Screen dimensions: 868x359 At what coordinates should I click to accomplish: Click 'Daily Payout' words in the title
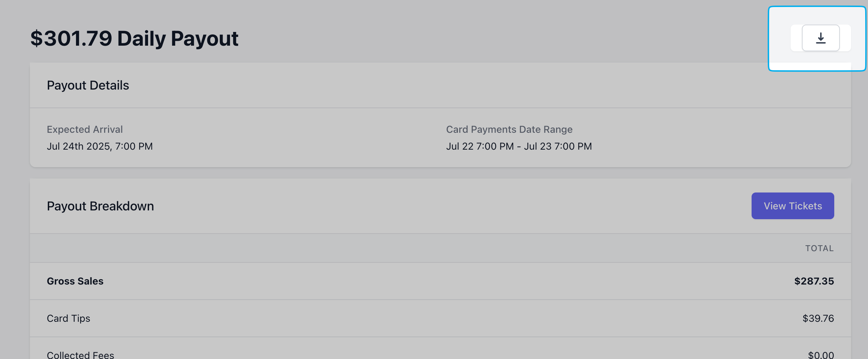[x=178, y=38]
